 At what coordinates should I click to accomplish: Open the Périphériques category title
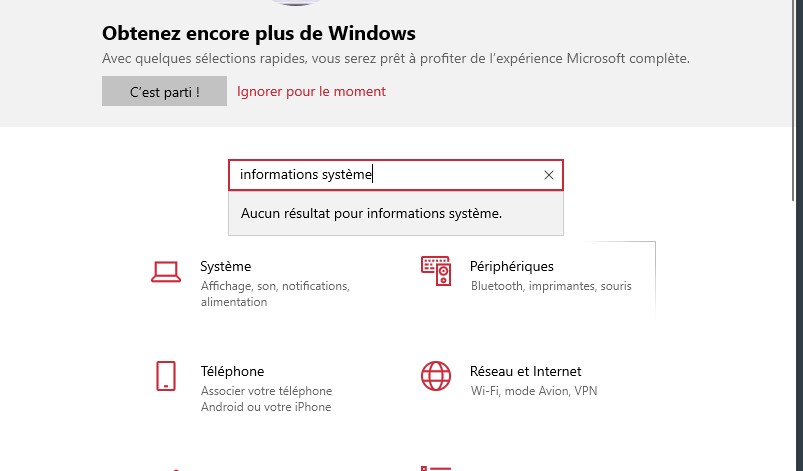[512, 266]
